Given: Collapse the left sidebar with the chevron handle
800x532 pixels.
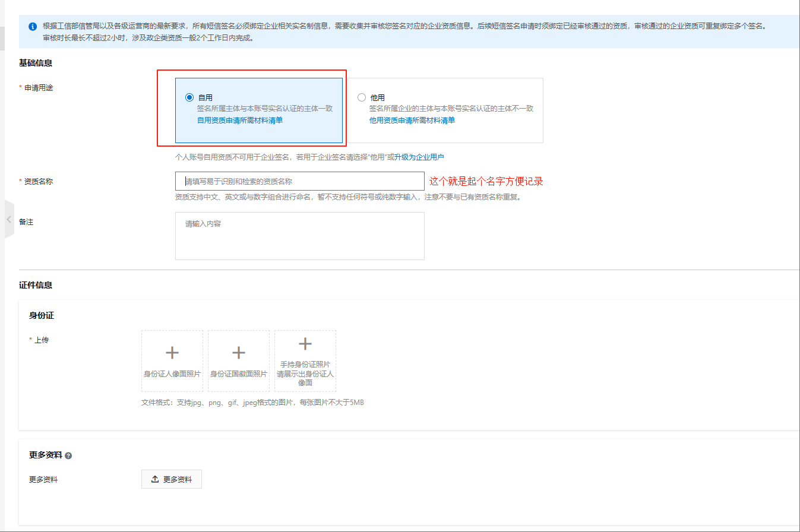Looking at the screenshot, I should click(x=9, y=219).
